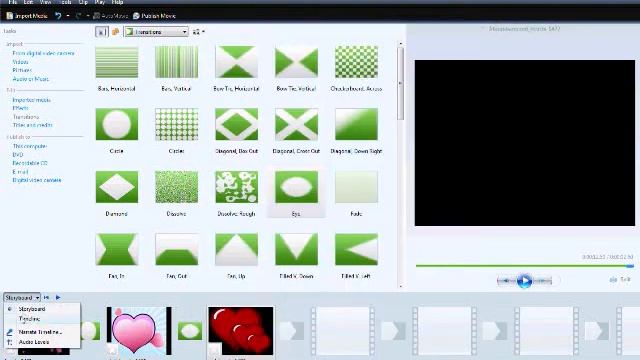Select the Diagonal, Cross Out transition
Viewport: 640px width, 360px height.
[x=296, y=124]
